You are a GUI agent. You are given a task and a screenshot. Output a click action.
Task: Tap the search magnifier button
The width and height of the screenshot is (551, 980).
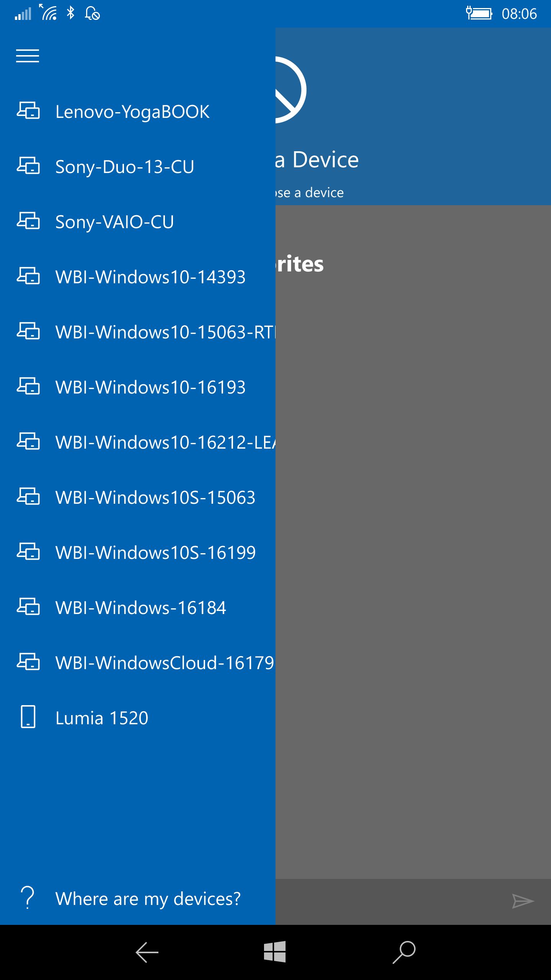404,952
